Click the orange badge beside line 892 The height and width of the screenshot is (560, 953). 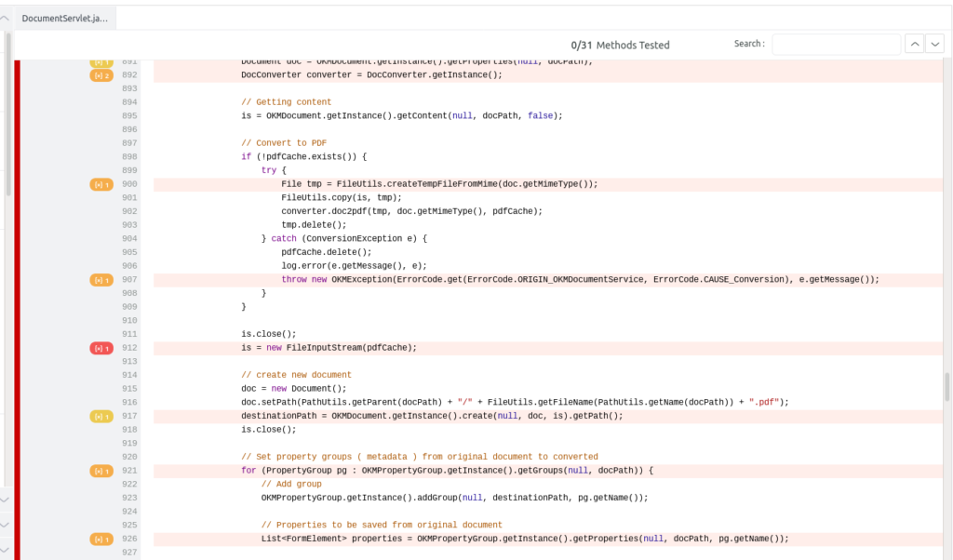[101, 75]
